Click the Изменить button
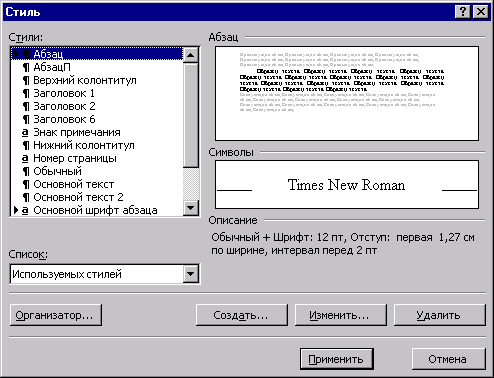Image resolution: width=494 pixels, height=378 pixels. [x=341, y=315]
